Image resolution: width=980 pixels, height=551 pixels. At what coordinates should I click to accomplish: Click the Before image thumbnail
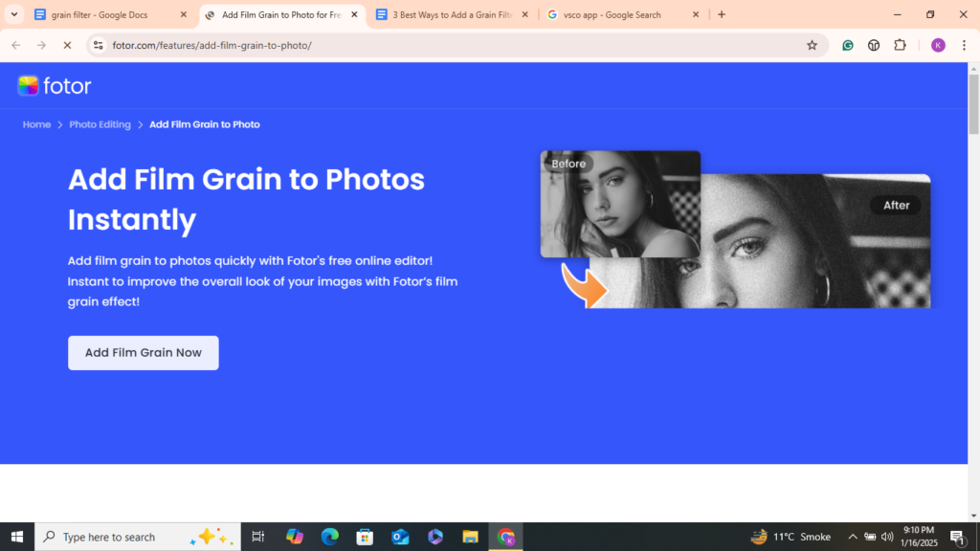coord(619,204)
